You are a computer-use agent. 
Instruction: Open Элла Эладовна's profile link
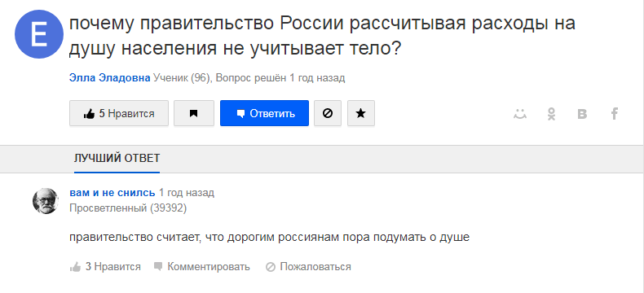(110, 78)
